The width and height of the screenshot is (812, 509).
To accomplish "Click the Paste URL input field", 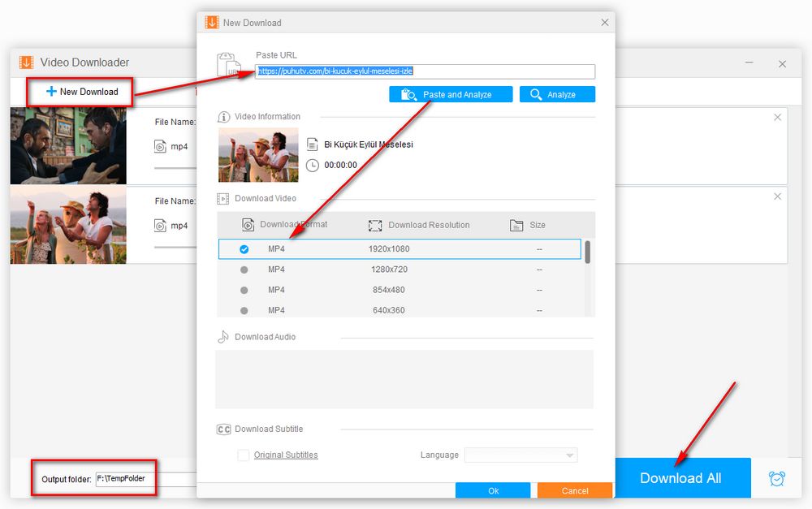I will 425,71.
